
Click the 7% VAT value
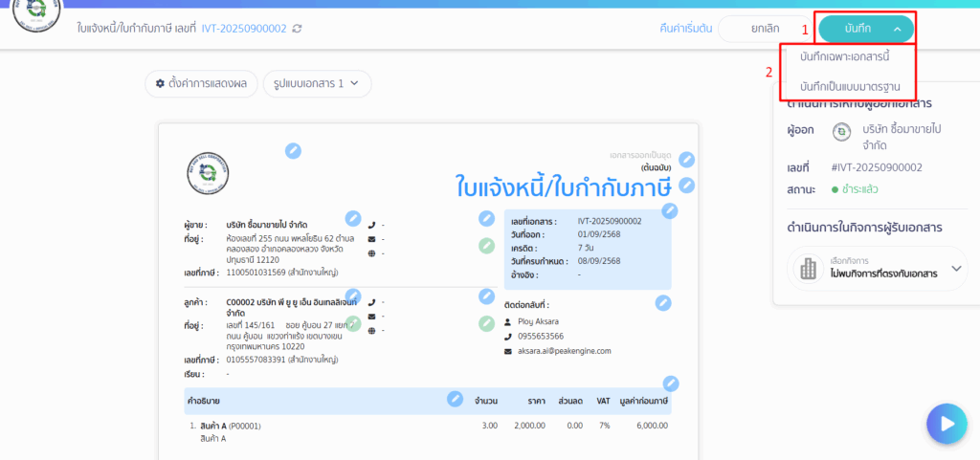click(x=604, y=426)
